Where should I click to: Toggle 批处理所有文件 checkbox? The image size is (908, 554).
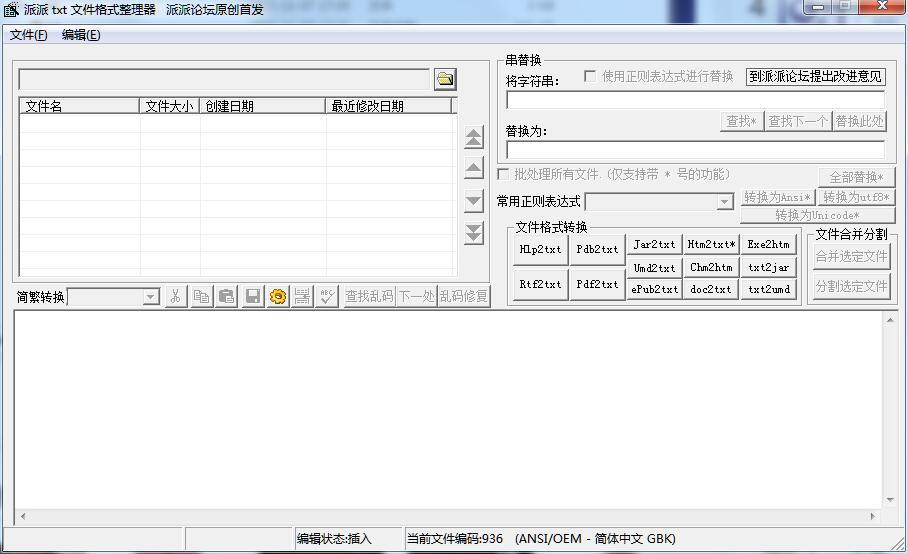pyautogui.click(x=503, y=174)
